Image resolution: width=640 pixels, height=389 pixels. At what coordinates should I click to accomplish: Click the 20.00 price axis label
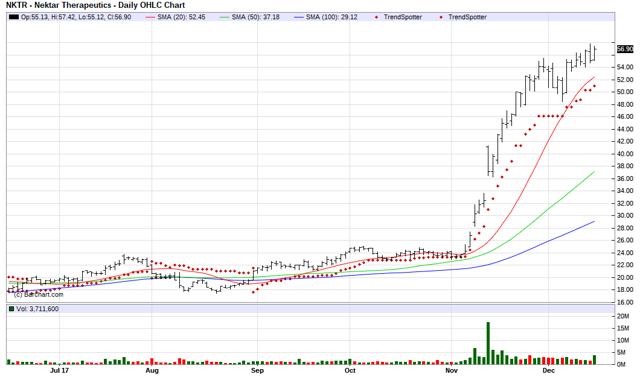[x=625, y=278]
